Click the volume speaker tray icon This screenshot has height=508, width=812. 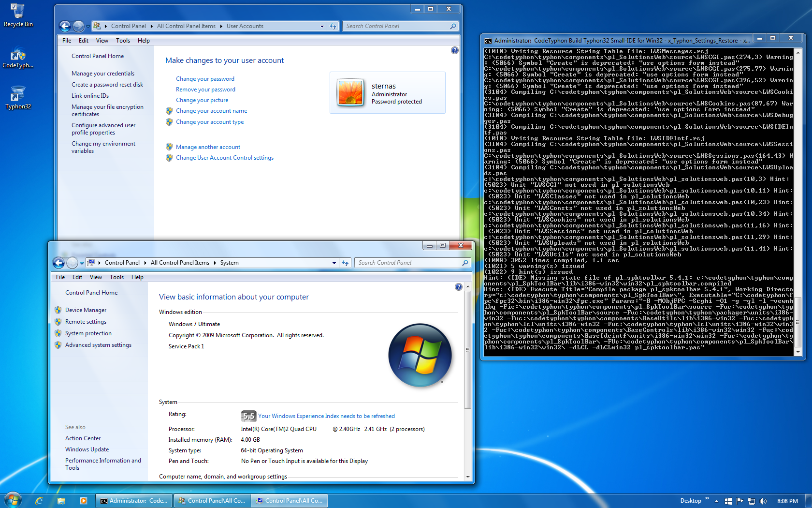(763, 501)
